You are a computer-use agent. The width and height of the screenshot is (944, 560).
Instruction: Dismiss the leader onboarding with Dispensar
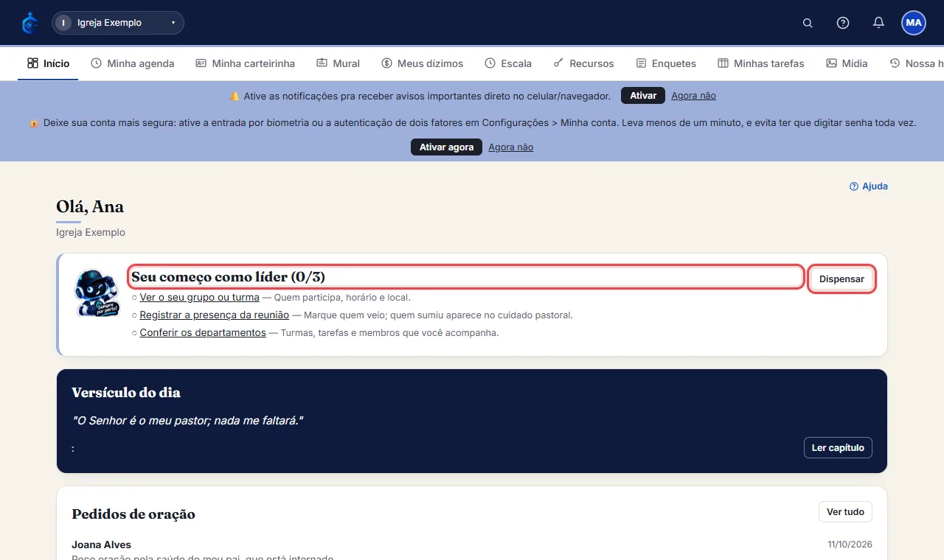pos(841,279)
